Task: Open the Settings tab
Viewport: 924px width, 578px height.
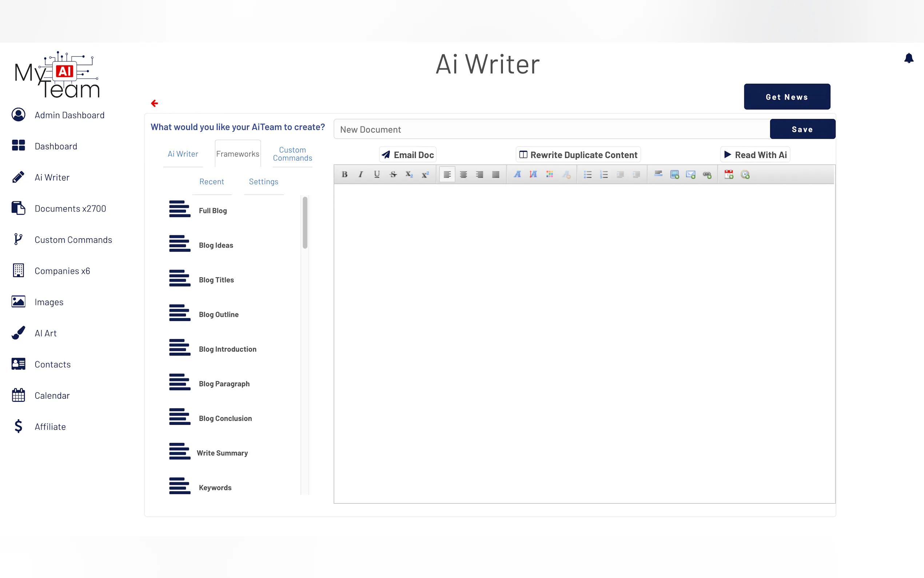Action: 263,182
